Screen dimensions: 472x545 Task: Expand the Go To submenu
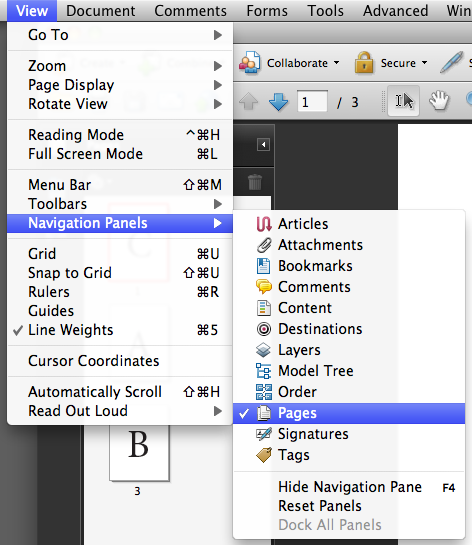120,35
